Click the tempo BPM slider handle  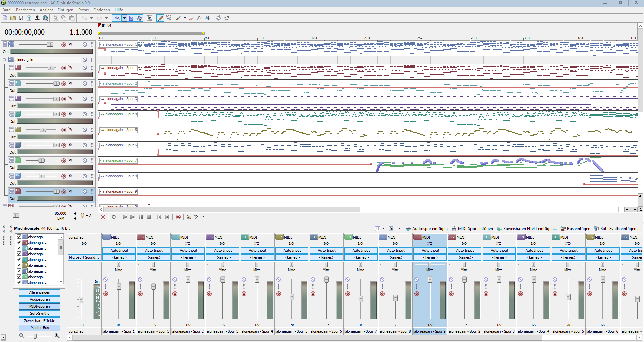coord(16,215)
